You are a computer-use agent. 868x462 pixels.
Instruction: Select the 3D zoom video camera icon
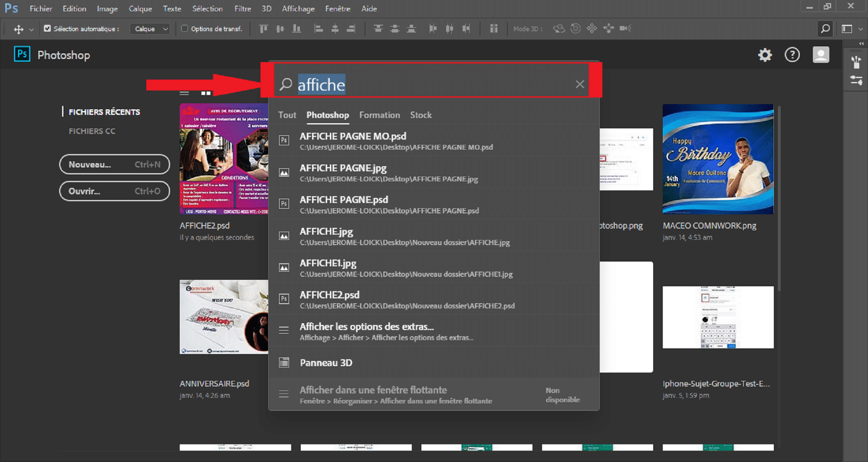tap(625, 29)
